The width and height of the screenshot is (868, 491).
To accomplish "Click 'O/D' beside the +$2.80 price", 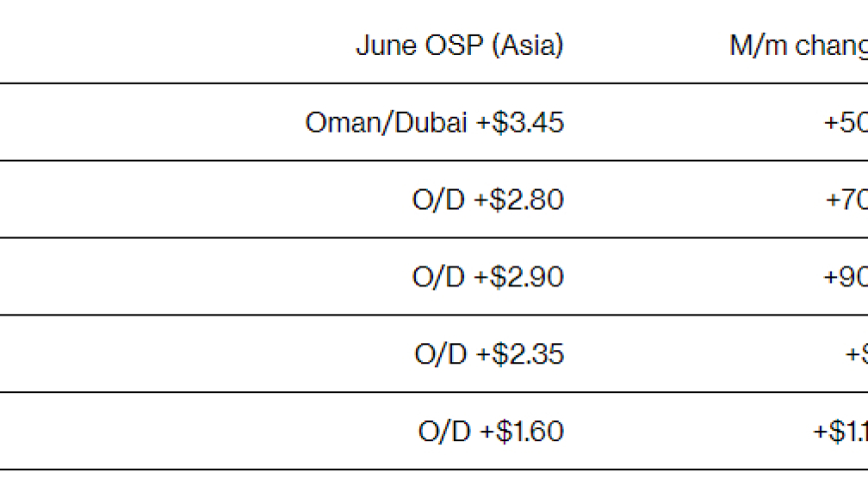I will pos(438,200).
